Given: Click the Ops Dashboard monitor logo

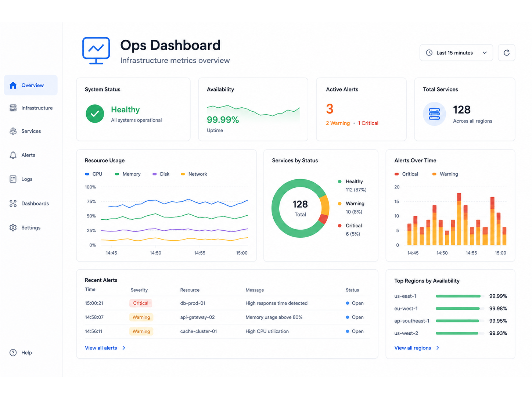Looking at the screenshot, I should pos(96,51).
